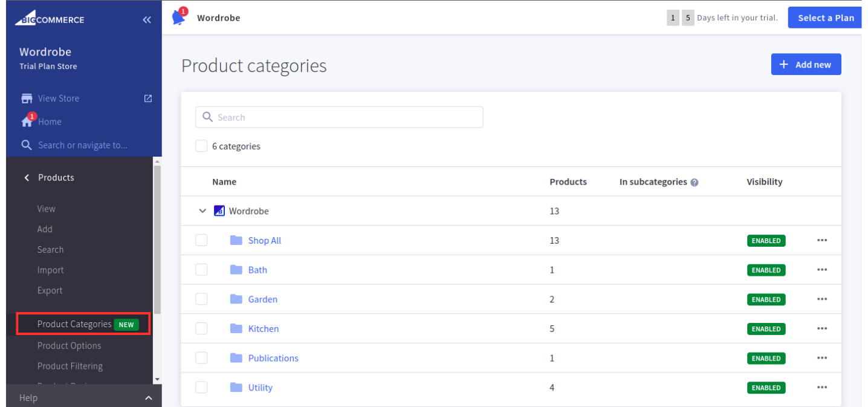The width and height of the screenshot is (868, 407).
Task: Open Product Options menu item
Action: tap(70, 346)
